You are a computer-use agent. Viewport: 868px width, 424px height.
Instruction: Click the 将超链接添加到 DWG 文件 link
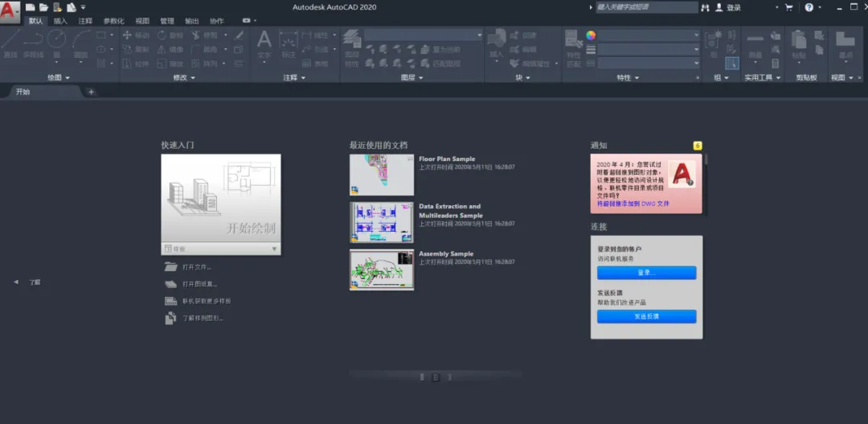633,204
